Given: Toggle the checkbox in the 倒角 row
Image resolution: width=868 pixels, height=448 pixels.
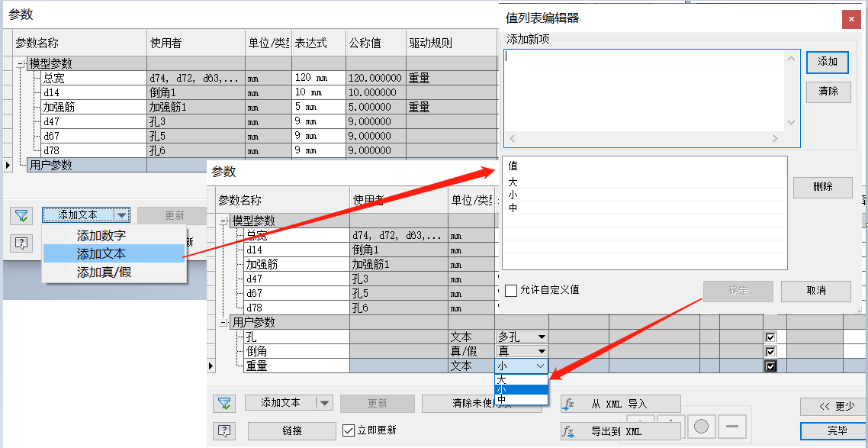Looking at the screenshot, I should tap(770, 351).
